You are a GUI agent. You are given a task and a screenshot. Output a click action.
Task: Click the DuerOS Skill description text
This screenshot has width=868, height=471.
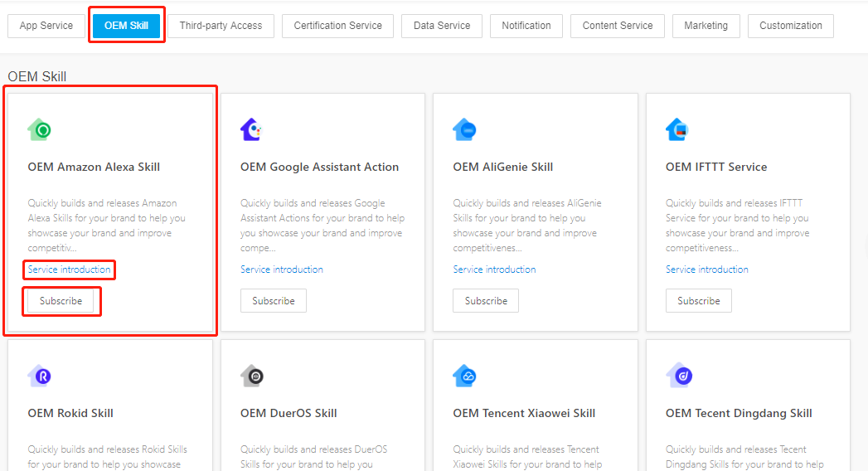point(314,457)
